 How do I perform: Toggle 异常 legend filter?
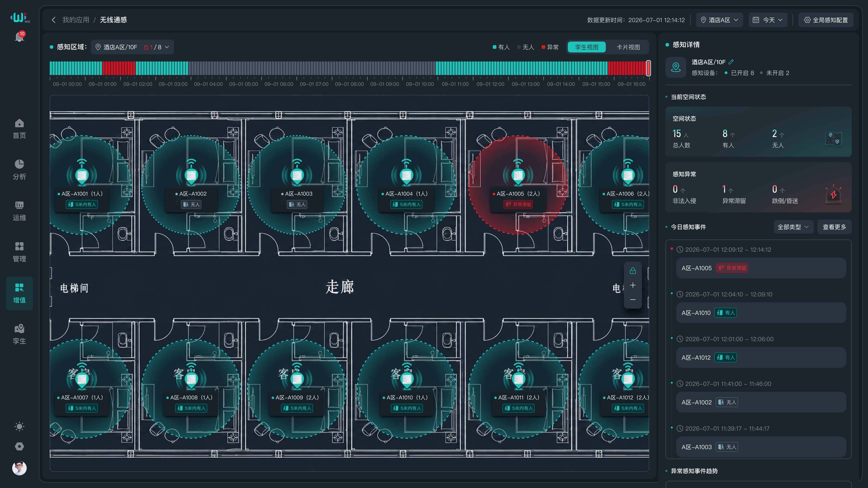[550, 47]
